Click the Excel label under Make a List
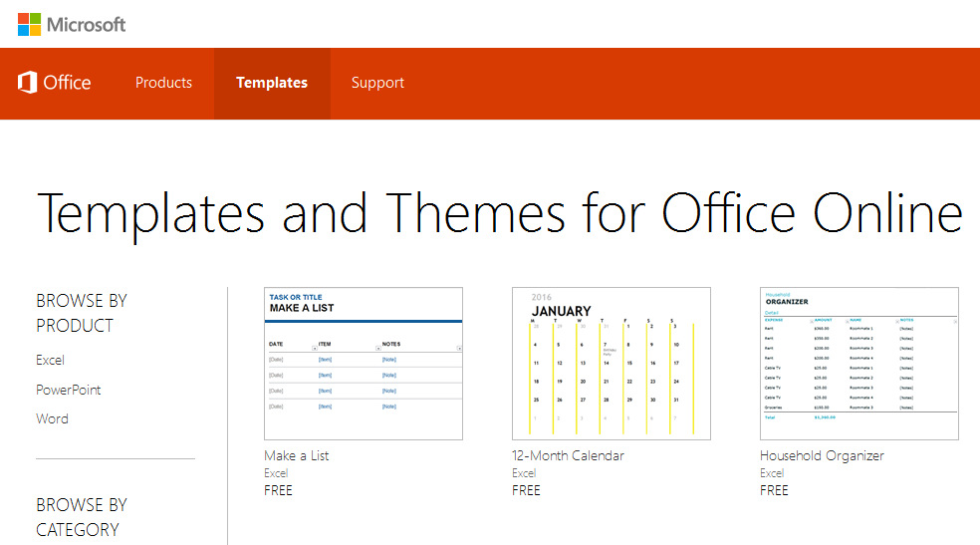 click(x=276, y=473)
